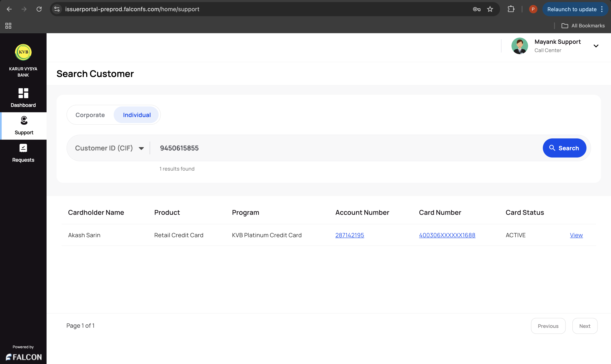Click the KVB bank logo
The image size is (611, 364).
tap(23, 52)
